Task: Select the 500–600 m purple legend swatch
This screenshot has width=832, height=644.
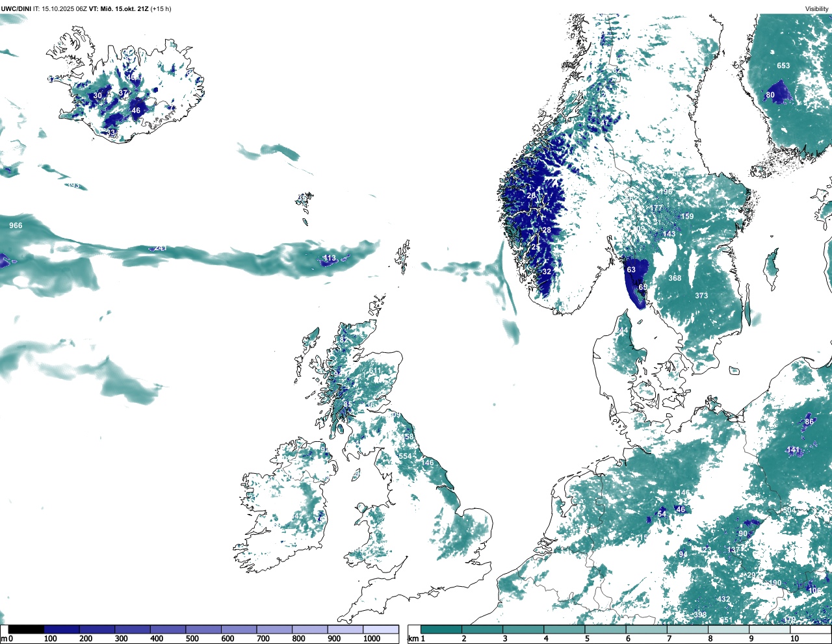Action: (203, 629)
